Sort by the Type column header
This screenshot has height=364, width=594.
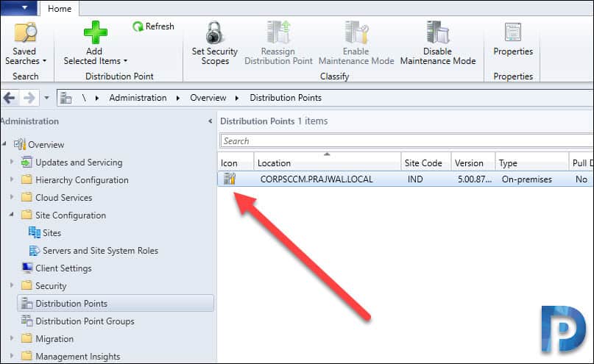(x=532, y=163)
